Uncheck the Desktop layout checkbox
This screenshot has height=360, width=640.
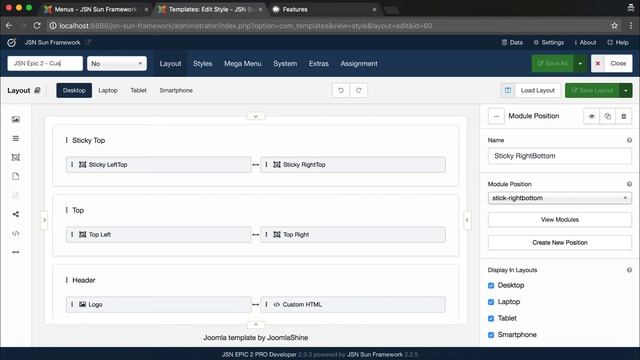click(x=491, y=285)
